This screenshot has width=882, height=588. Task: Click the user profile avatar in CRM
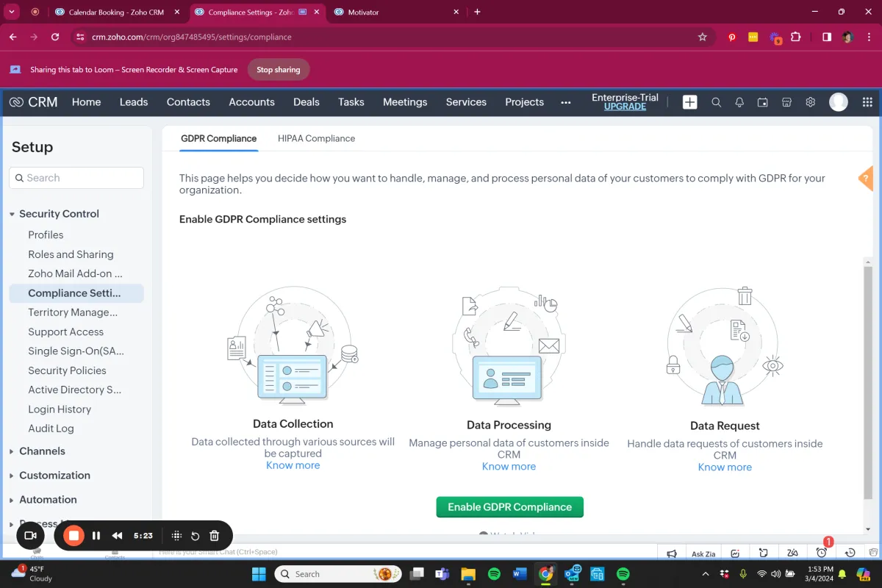coord(839,102)
